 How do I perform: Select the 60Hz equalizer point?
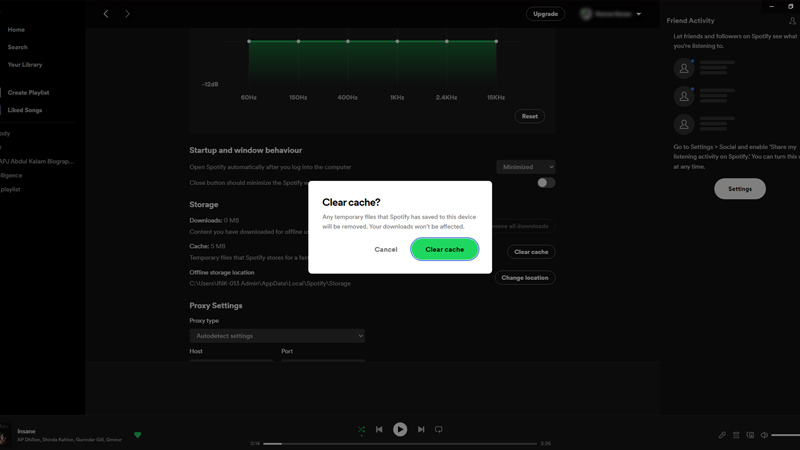pyautogui.click(x=249, y=41)
